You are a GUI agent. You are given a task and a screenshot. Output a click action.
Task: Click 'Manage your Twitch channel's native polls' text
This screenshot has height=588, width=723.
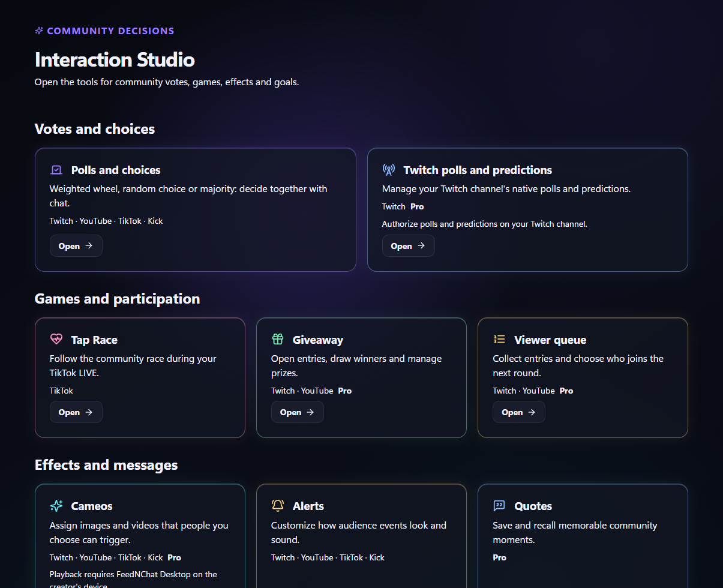click(x=506, y=188)
